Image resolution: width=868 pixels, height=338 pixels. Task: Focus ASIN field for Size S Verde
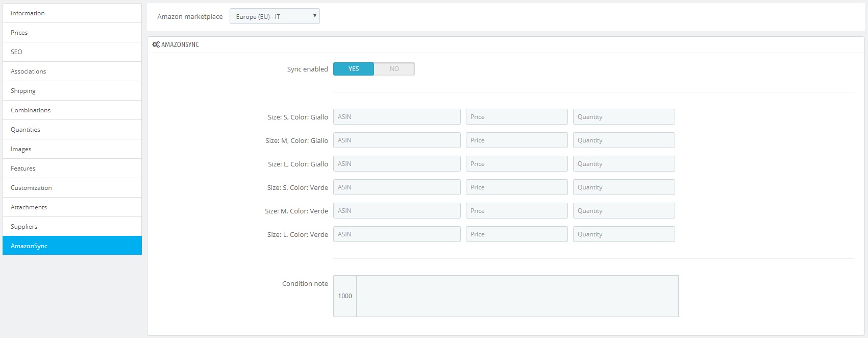point(397,187)
